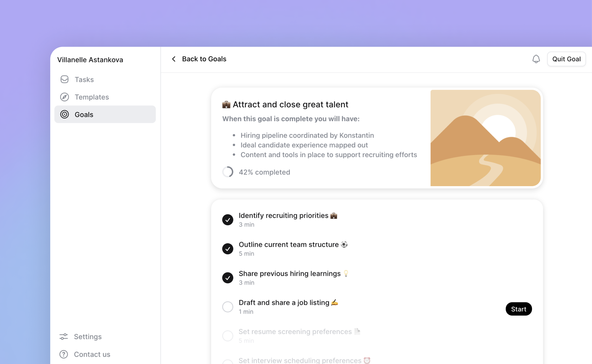Open Templates in the sidebar
592x364 pixels.
coord(92,97)
